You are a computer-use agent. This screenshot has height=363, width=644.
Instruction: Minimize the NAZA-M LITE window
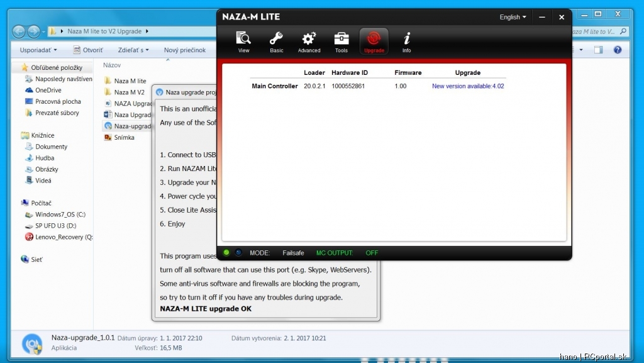542,17
